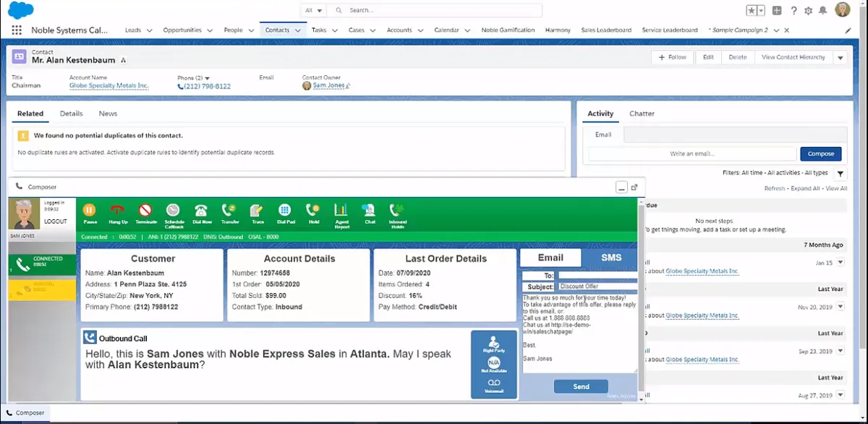Open the Notifications bell
The width and height of the screenshot is (868, 424).
(x=823, y=10)
